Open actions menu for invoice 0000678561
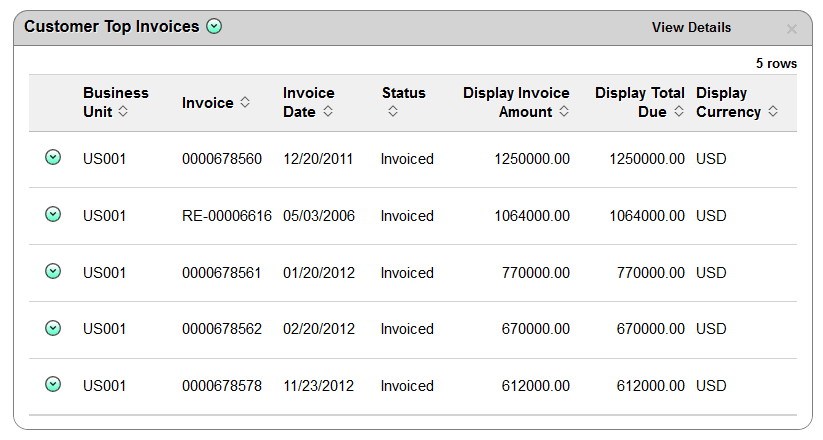Screen dimensions: 823x440 click(53, 271)
